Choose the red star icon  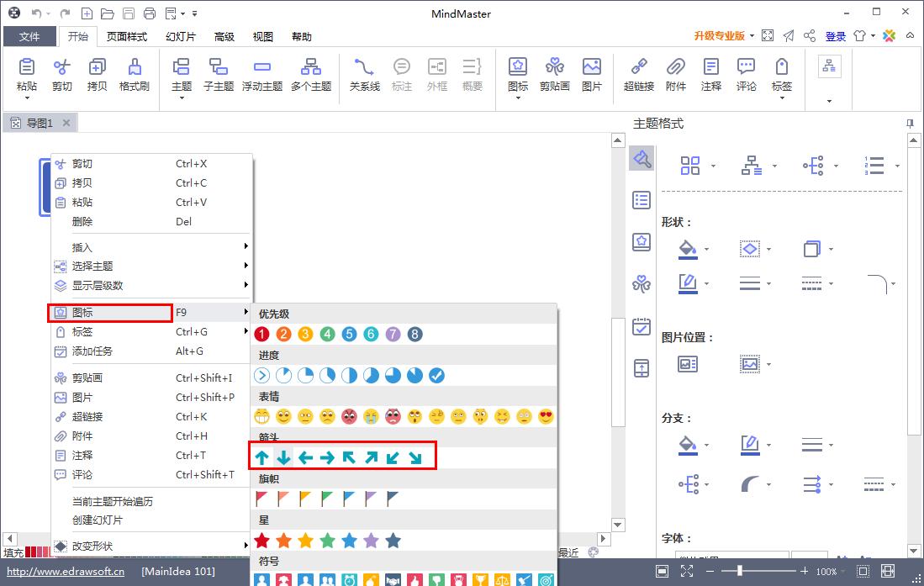[261, 540]
